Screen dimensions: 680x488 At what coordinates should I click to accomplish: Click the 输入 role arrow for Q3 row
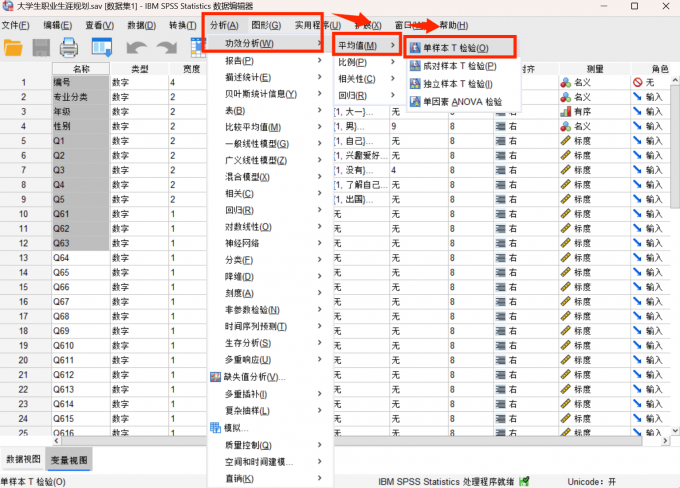pyautogui.click(x=637, y=170)
